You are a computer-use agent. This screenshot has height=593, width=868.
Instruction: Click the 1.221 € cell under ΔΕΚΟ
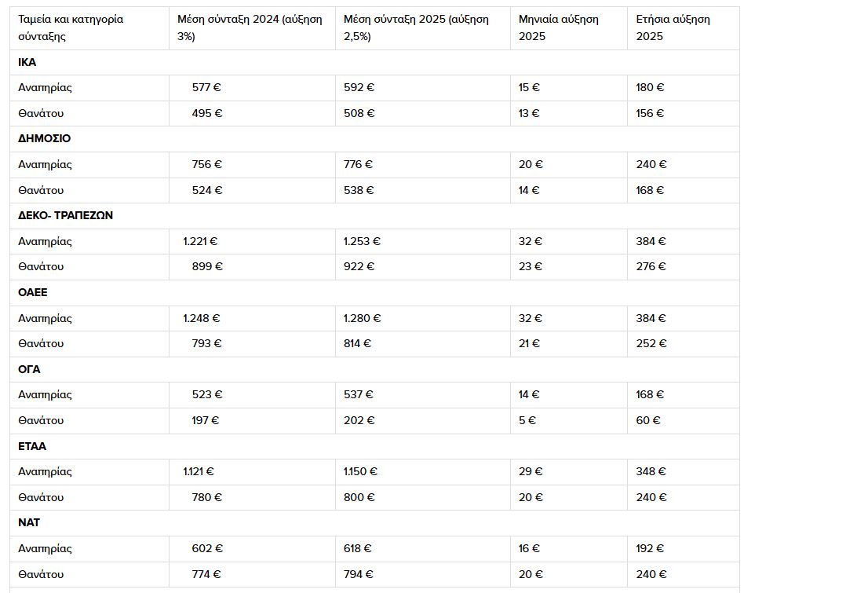(x=253, y=242)
